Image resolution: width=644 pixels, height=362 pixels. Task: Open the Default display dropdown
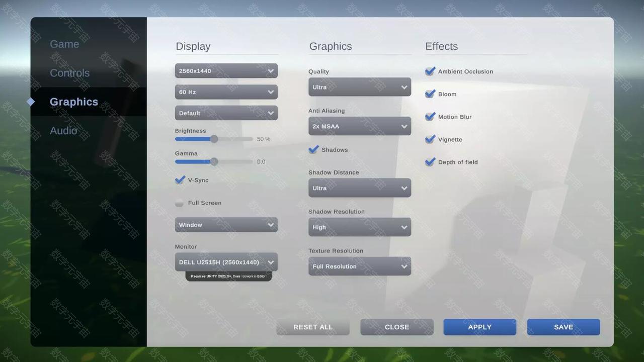pos(226,113)
